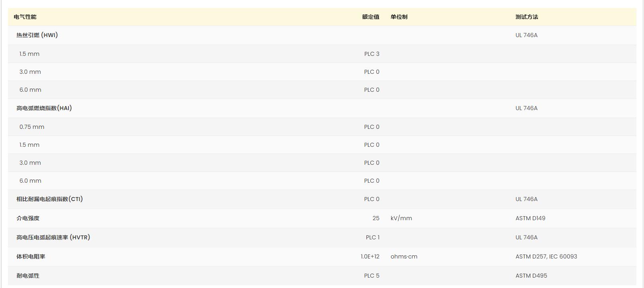The width and height of the screenshot is (644, 288).
Task: Click the ohms·cm unit cell
Action: [x=404, y=256]
